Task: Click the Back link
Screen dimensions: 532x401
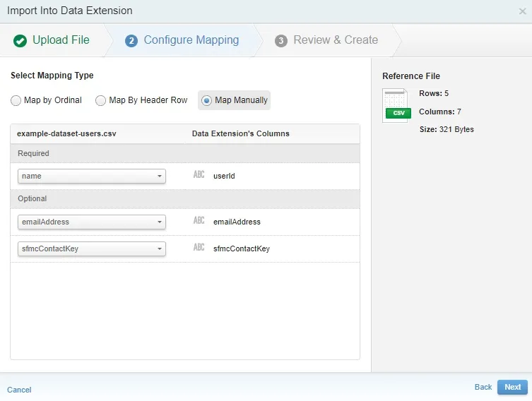Action: [x=483, y=387]
